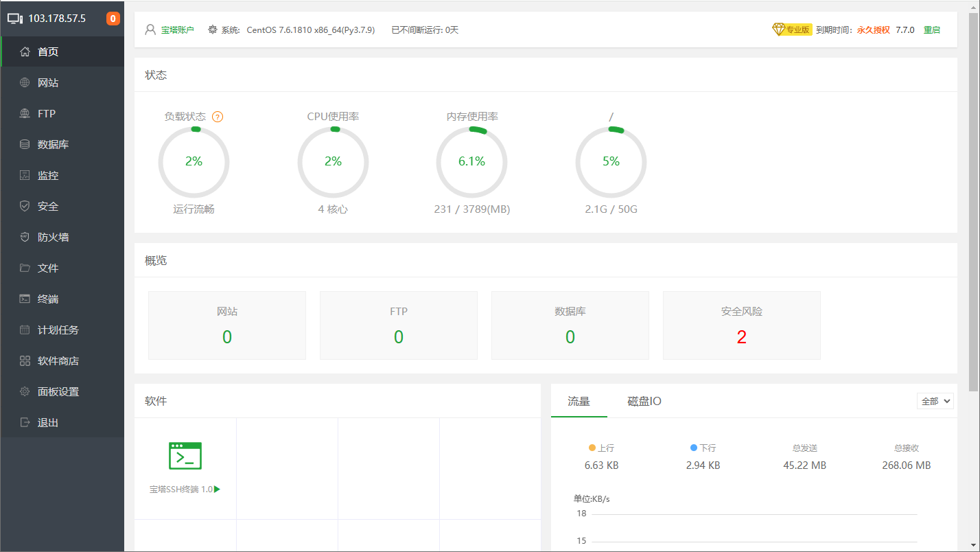Launch the 宝塔SSH终端 software icon

point(185,455)
